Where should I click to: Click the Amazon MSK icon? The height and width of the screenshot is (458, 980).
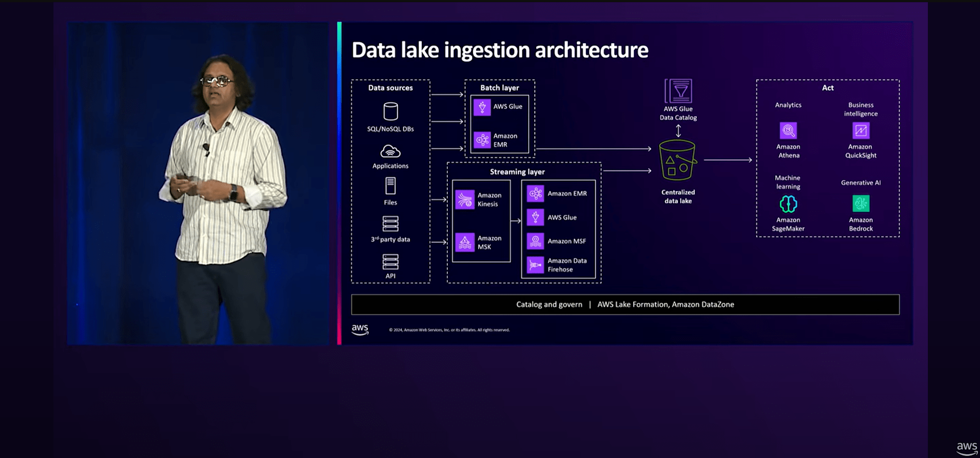[465, 242]
